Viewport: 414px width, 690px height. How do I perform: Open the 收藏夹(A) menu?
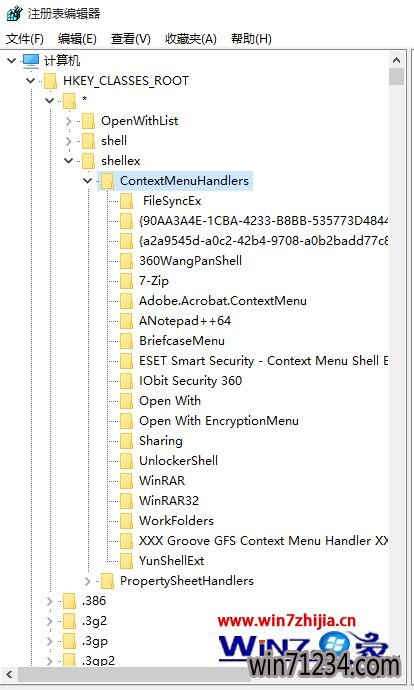[191, 39]
